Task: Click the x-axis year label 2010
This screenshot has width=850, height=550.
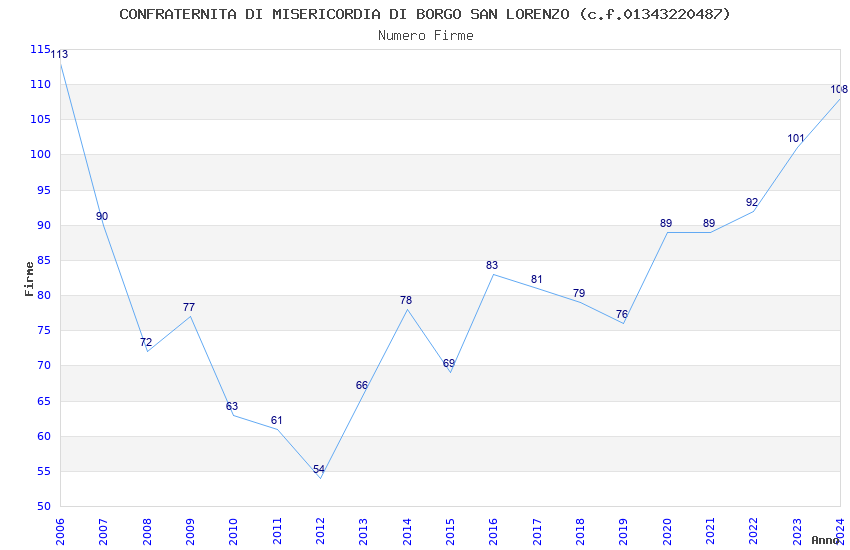Action: 233,532
